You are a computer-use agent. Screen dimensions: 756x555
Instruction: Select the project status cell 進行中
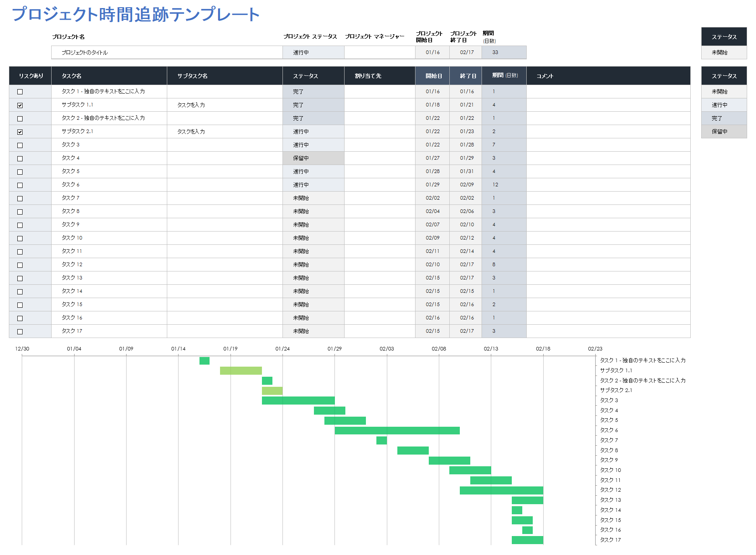[x=313, y=52]
